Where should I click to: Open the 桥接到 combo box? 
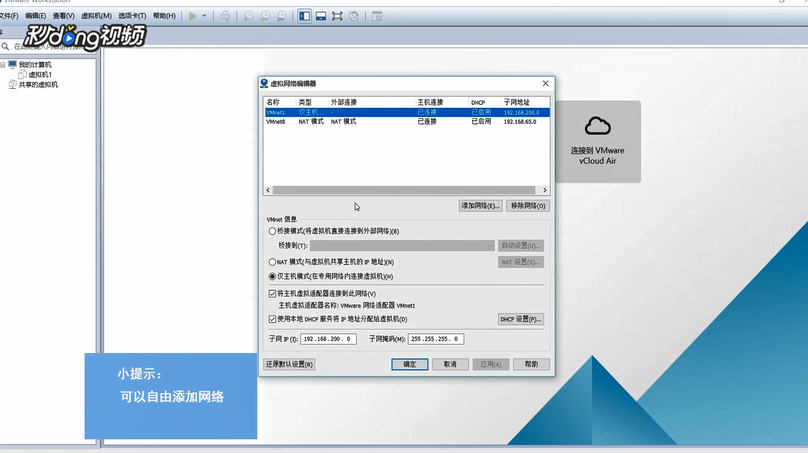point(402,246)
